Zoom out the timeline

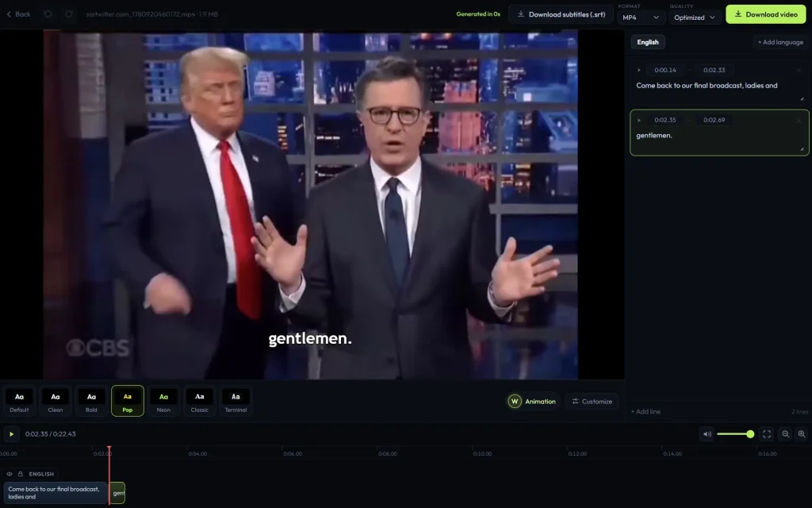pyautogui.click(x=786, y=434)
